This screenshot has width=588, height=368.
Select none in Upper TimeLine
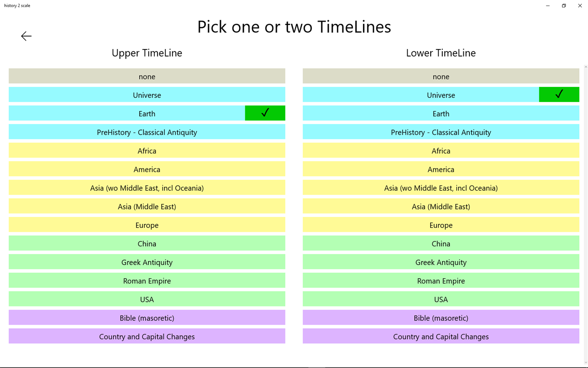[x=147, y=76]
